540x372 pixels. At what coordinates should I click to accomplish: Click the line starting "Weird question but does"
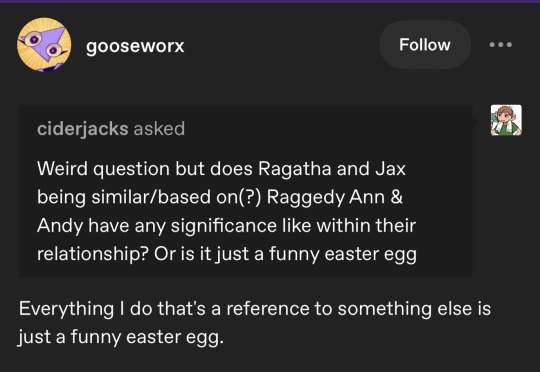click(x=221, y=169)
